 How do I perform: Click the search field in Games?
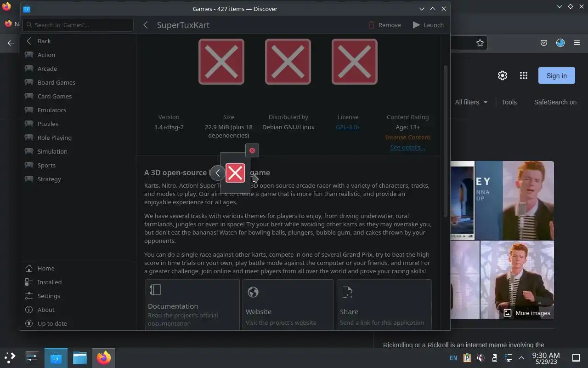click(x=78, y=25)
